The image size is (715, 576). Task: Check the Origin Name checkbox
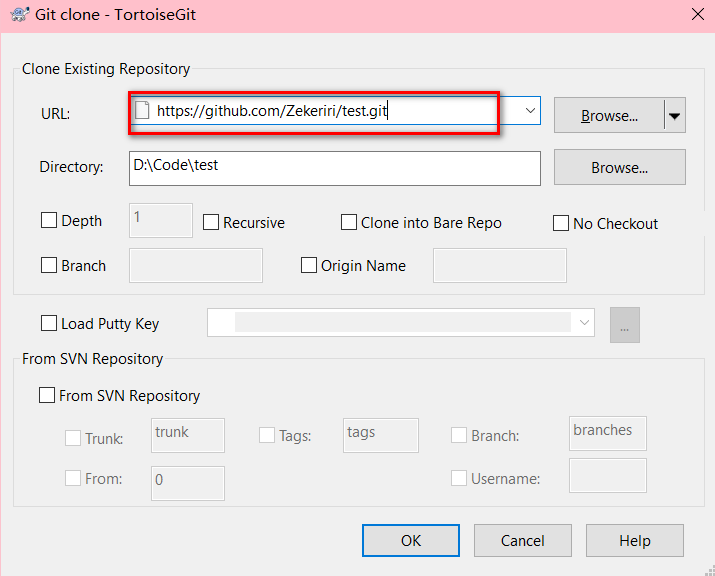click(309, 265)
